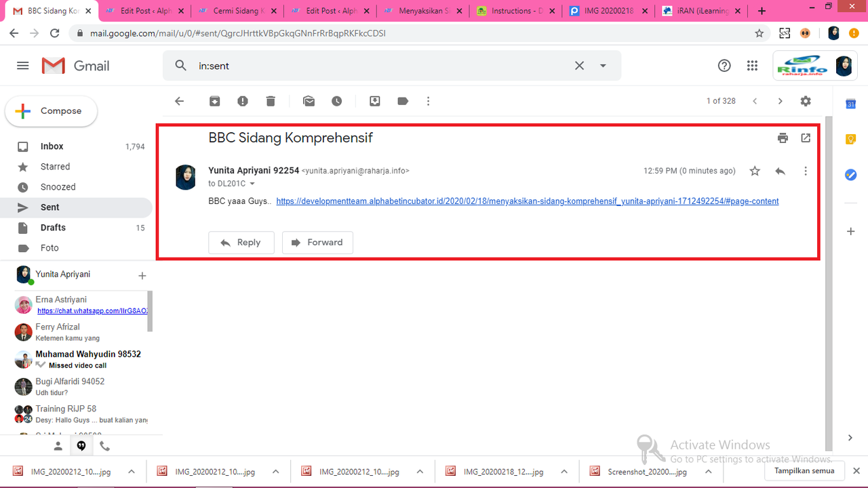
Task: Star the message from Yunita Apriyani
Action: click(755, 171)
